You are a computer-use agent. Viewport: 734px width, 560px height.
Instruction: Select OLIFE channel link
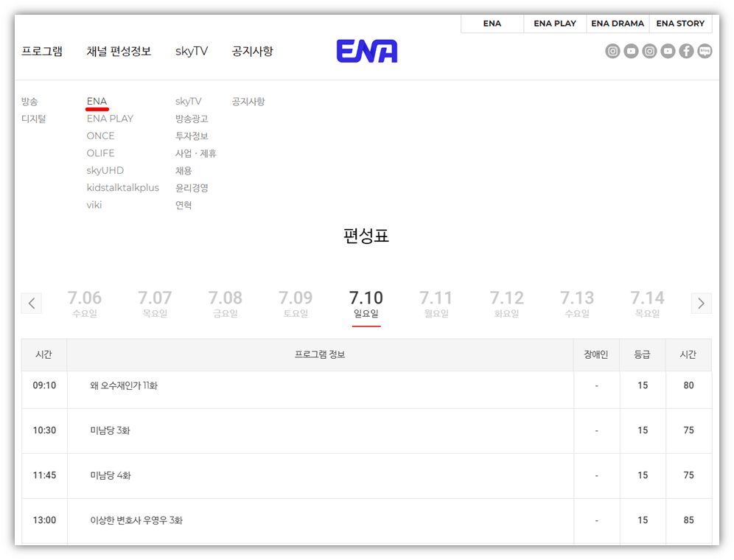click(101, 153)
